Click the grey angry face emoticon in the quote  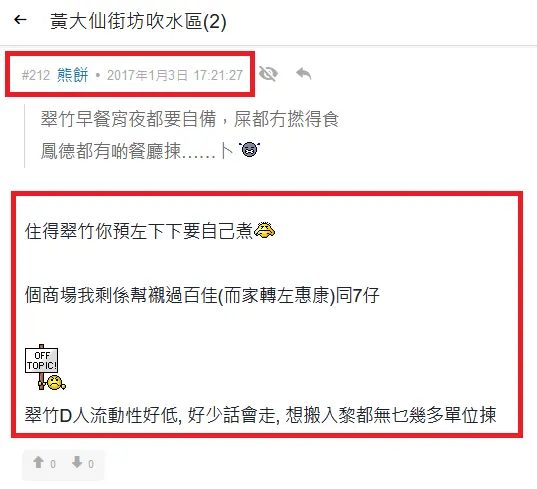(x=250, y=149)
